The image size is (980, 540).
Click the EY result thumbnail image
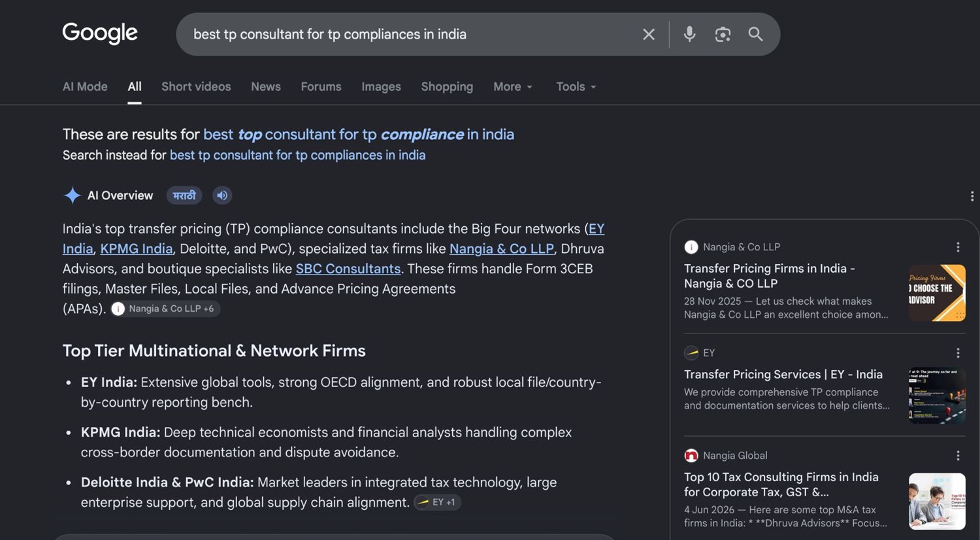(x=937, y=396)
